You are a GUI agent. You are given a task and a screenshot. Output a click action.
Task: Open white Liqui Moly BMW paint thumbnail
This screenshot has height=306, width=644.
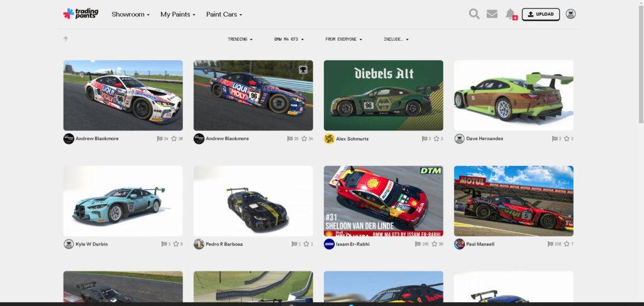click(123, 95)
